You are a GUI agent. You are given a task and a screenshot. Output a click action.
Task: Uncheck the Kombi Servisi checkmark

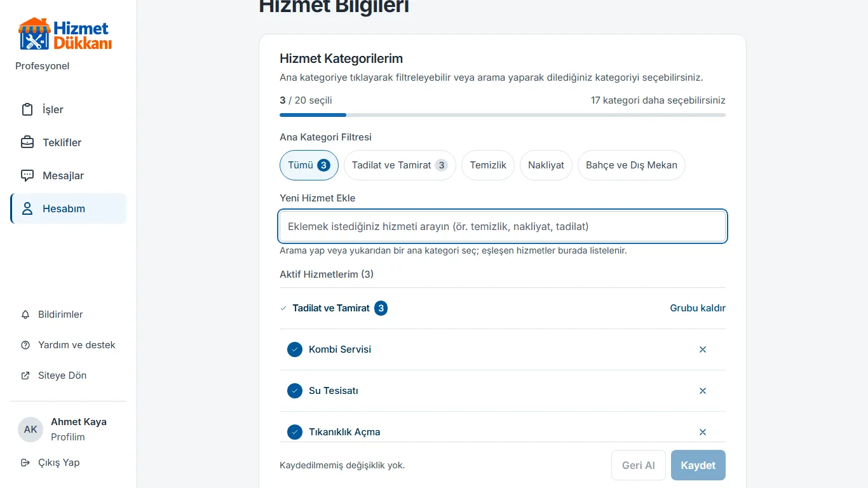coord(295,349)
